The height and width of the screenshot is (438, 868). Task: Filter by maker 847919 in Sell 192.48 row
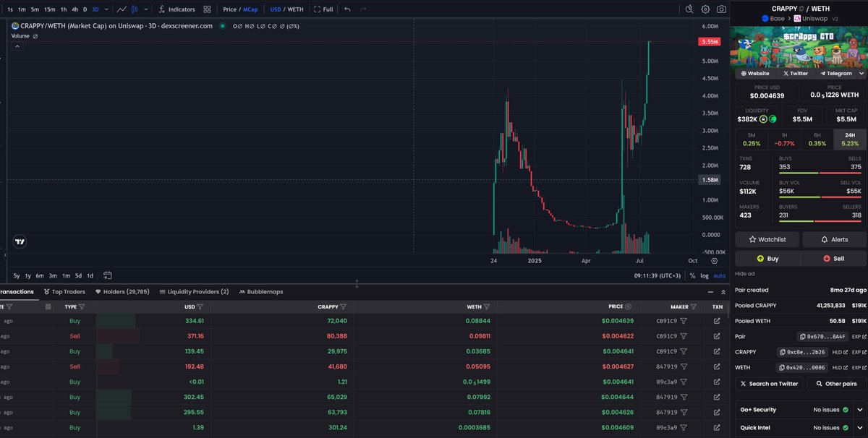coord(684,366)
